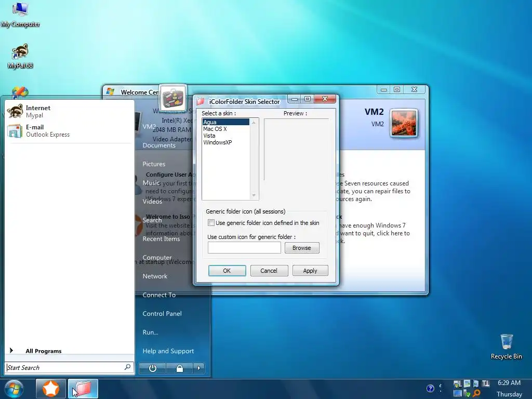Open the Recycle Bin desktop icon
Viewport: 532px width, 399px height.
coord(506,347)
